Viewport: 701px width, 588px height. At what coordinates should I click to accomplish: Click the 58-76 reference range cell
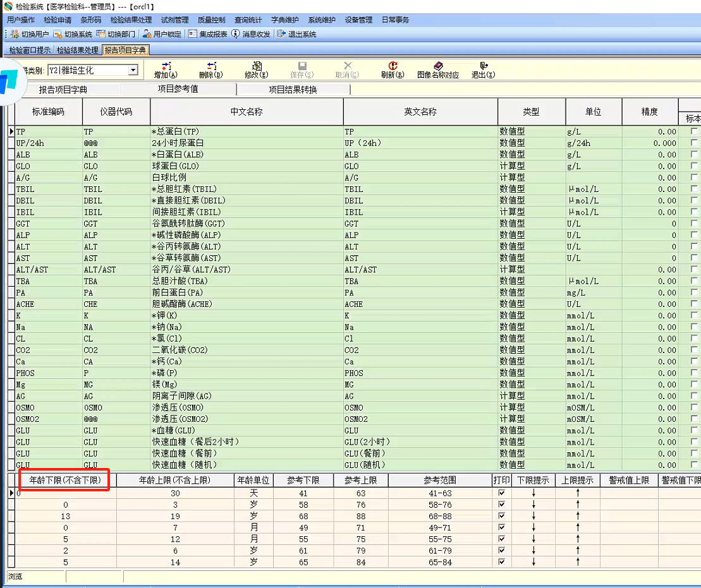(440, 505)
